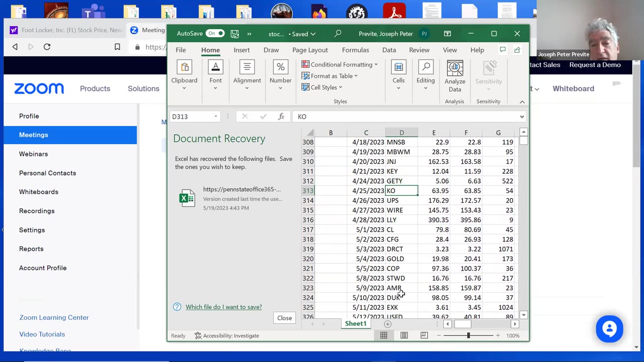The image size is (644, 362).
Task: Click the zoom in plus button
Action: click(498, 335)
